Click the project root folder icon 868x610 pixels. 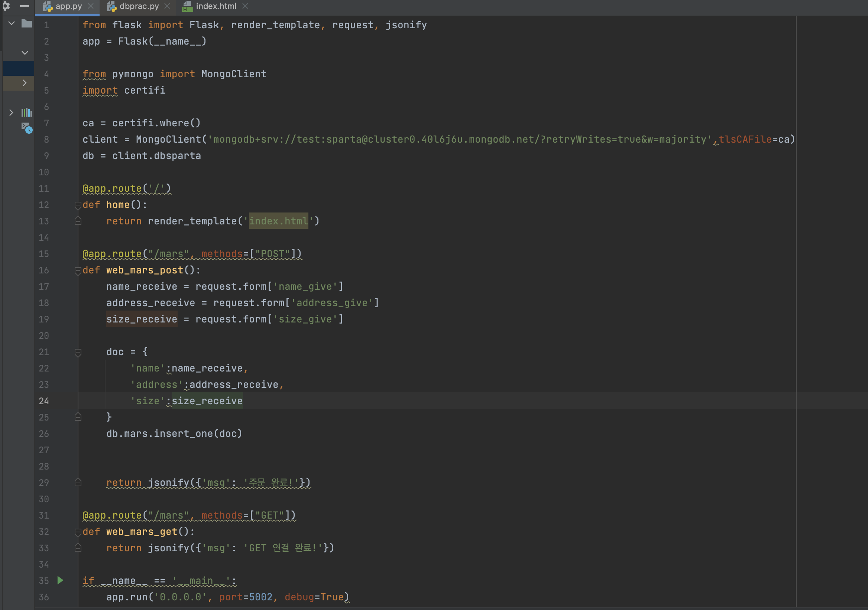(26, 23)
